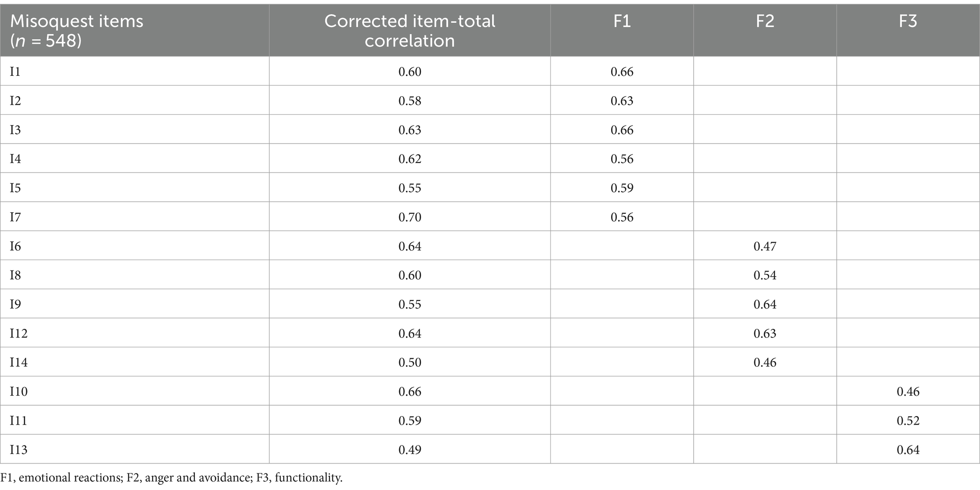Select the I10 F3 loading 0.46
Viewport: 980px width, 490px height.
pyautogui.click(x=908, y=391)
